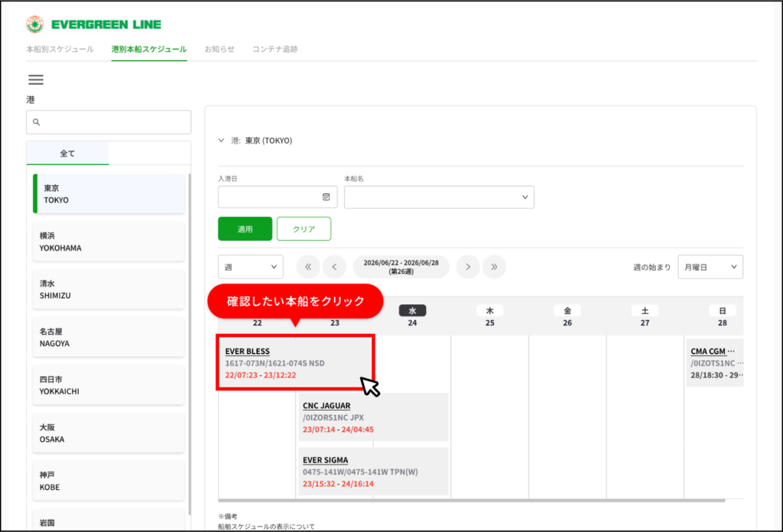Click the text /0IZORS1NC JPX
The width and height of the screenshot is (783, 532).
333,417
